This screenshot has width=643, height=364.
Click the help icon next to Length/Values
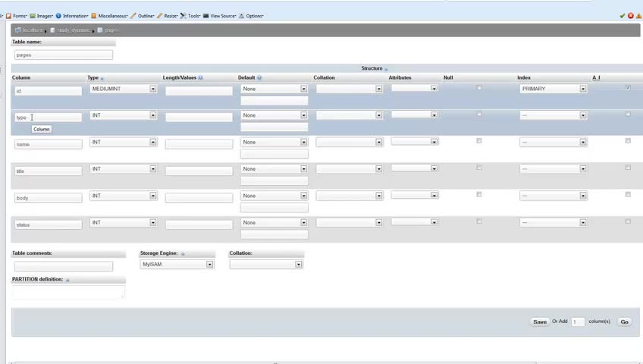(200, 77)
